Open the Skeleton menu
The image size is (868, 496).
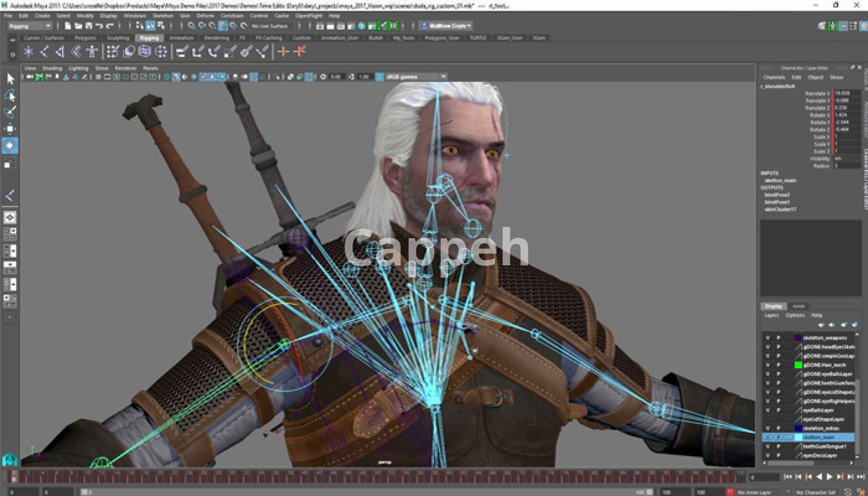162,15
